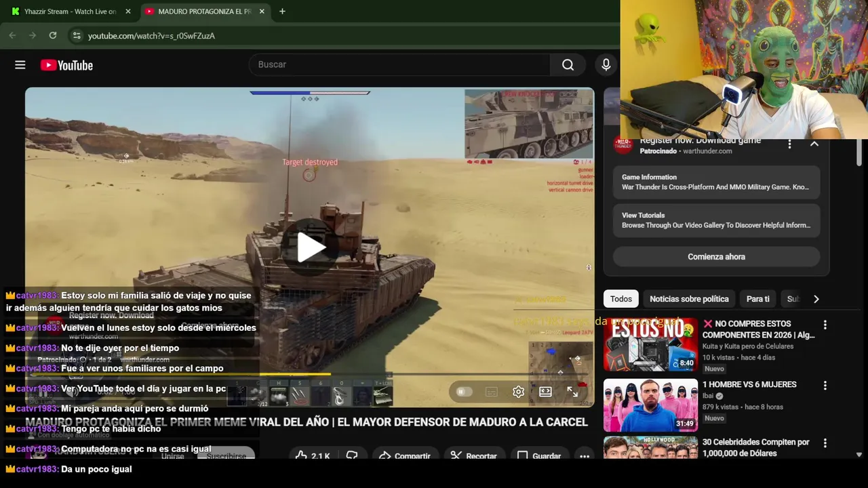Close the Yhazzir Stream tab

click(x=127, y=12)
